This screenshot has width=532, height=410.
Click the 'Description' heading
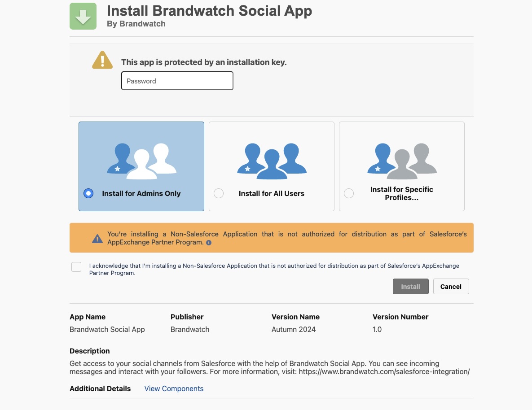pos(90,351)
